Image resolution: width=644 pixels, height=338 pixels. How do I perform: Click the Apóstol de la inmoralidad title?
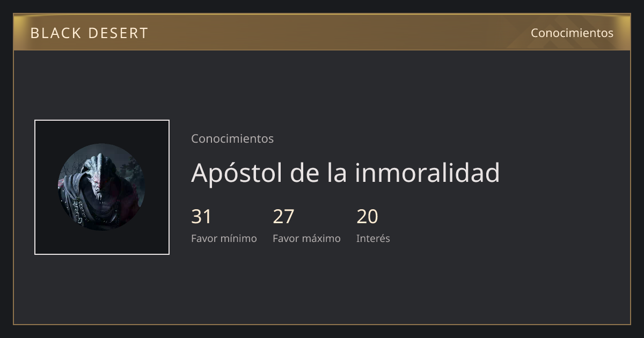[x=346, y=172]
